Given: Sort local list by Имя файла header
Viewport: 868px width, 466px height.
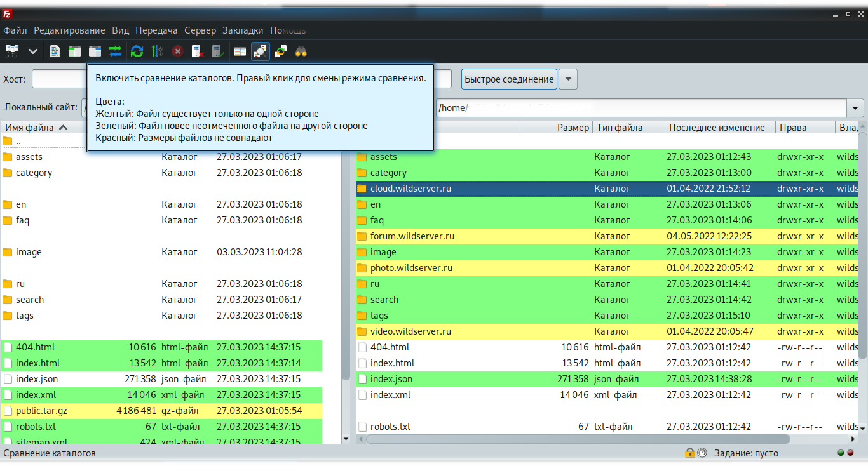Looking at the screenshot, I should [44, 128].
